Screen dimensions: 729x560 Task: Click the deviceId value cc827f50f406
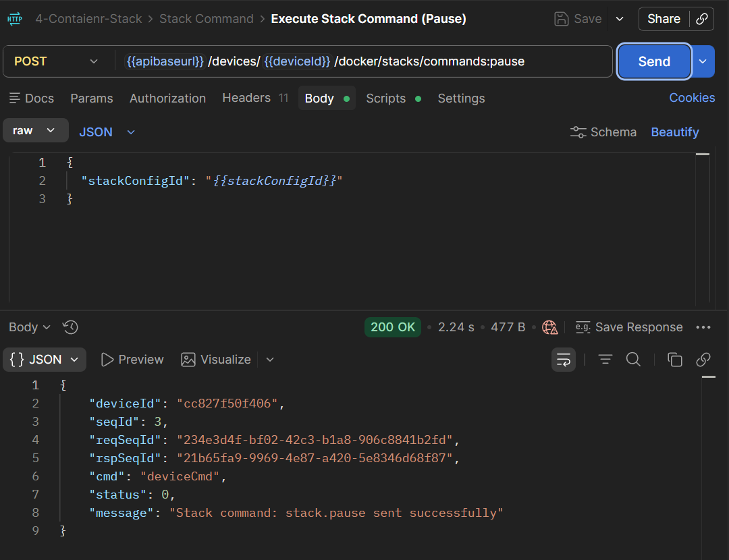(227, 403)
